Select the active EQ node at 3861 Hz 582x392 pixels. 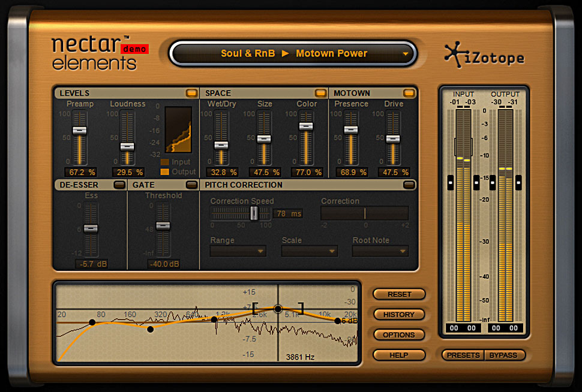point(278,309)
